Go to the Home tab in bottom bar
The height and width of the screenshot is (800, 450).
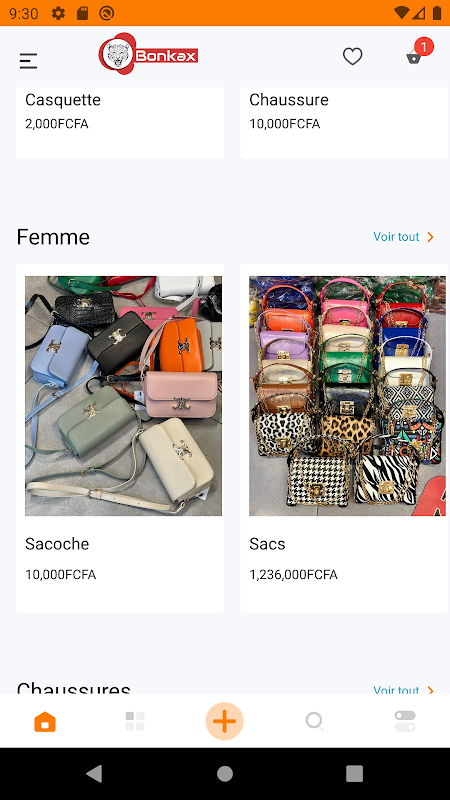(x=45, y=722)
